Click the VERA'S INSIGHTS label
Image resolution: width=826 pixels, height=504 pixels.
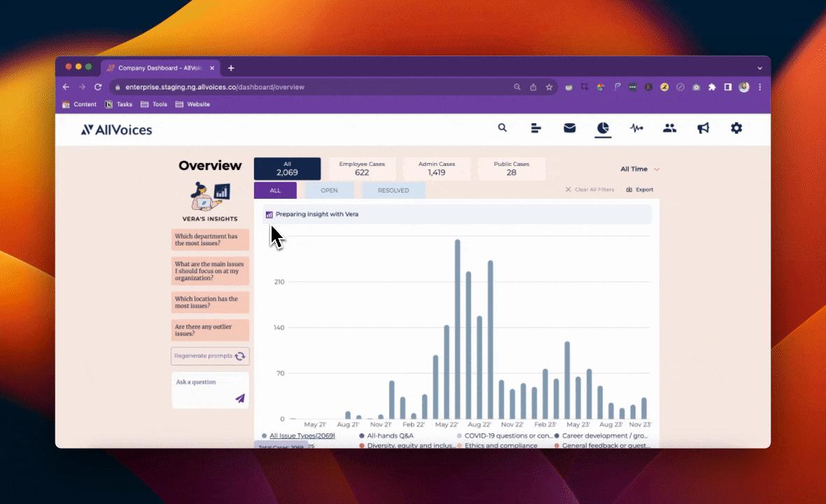tap(210, 218)
